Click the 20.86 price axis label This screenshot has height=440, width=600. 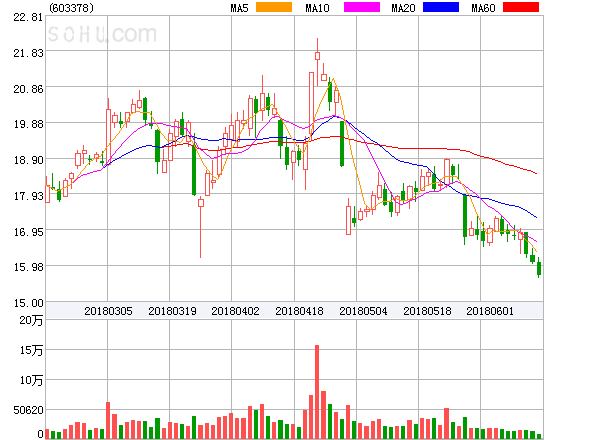tap(28, 89)
